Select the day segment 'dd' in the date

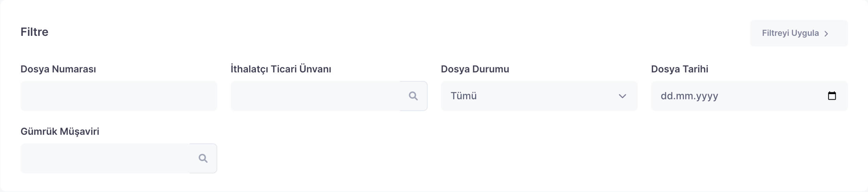click(x=667, y=96)
